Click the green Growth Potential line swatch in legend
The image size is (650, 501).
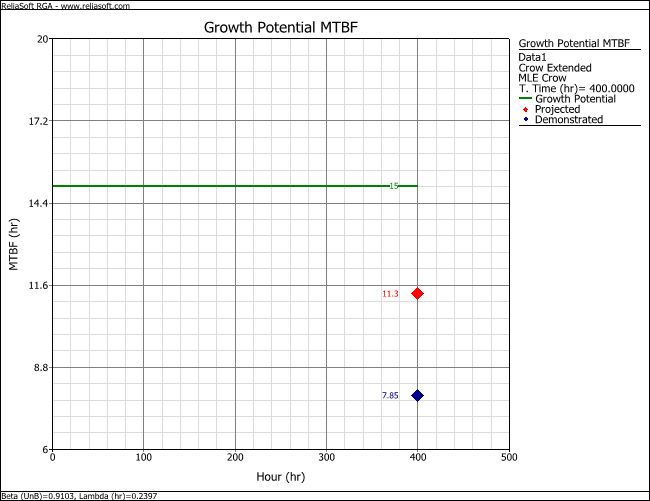tap(526, 99)
